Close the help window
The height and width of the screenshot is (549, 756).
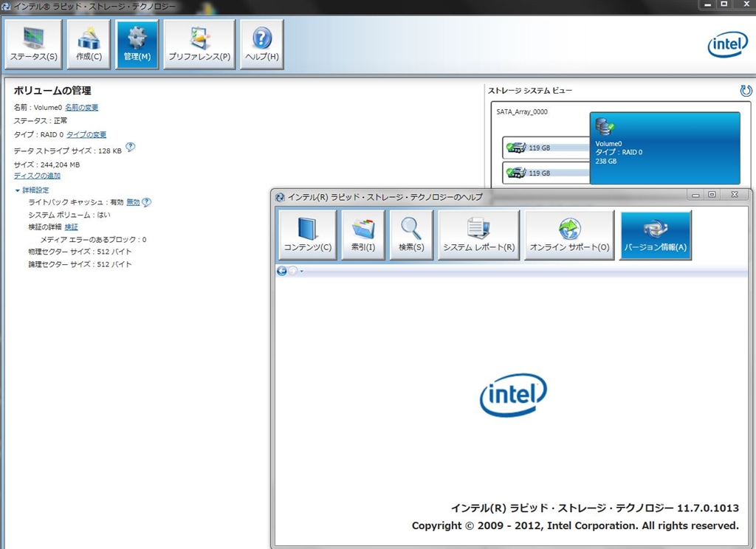point(735,195)
